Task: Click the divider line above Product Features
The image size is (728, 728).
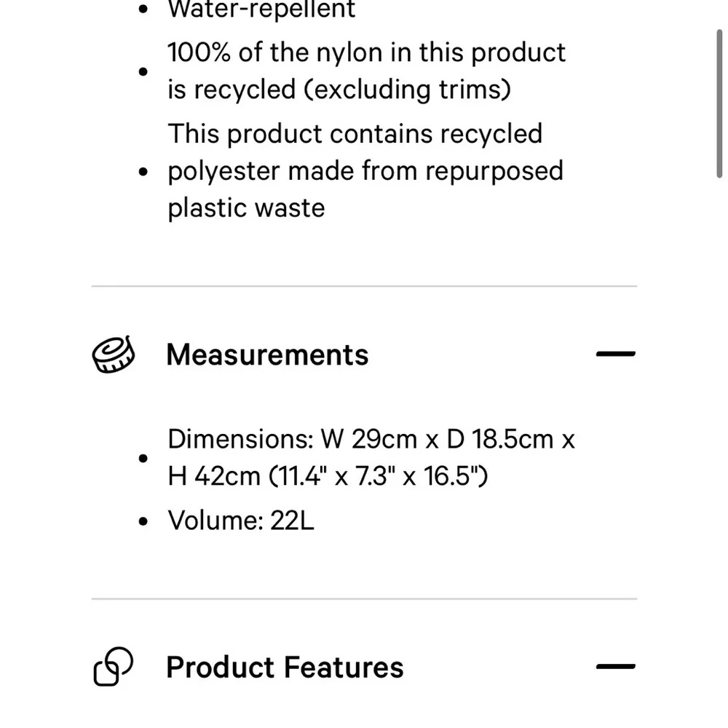Action: coord(364,599)
